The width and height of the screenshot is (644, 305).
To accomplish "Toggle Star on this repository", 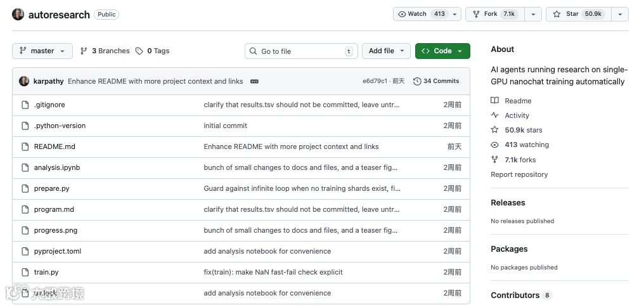I will [577, 14].
